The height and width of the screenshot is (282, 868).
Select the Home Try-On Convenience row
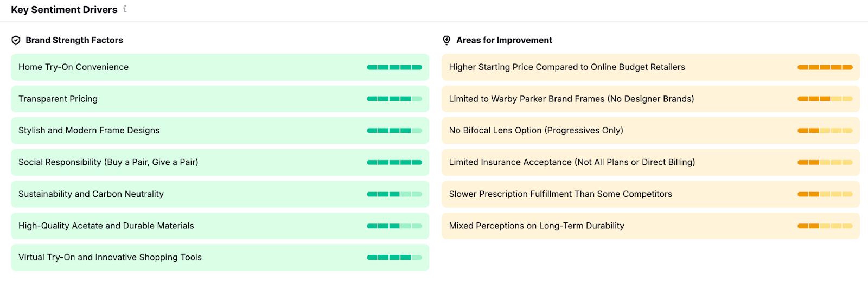tap(74, 67)
